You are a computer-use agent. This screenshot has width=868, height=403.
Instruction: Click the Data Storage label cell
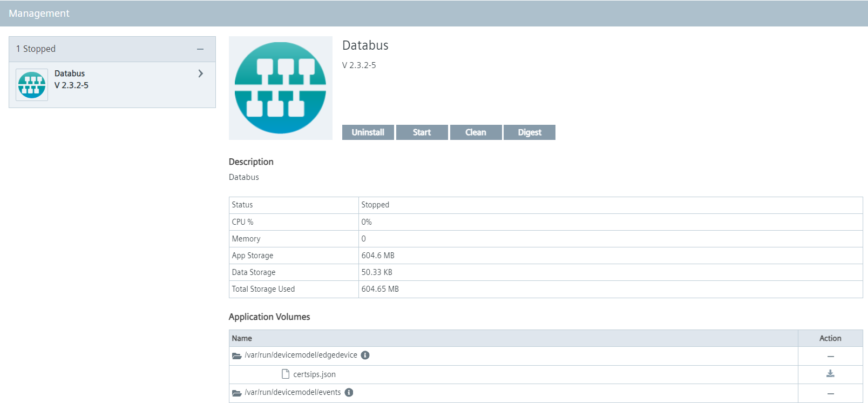point(294,272)
